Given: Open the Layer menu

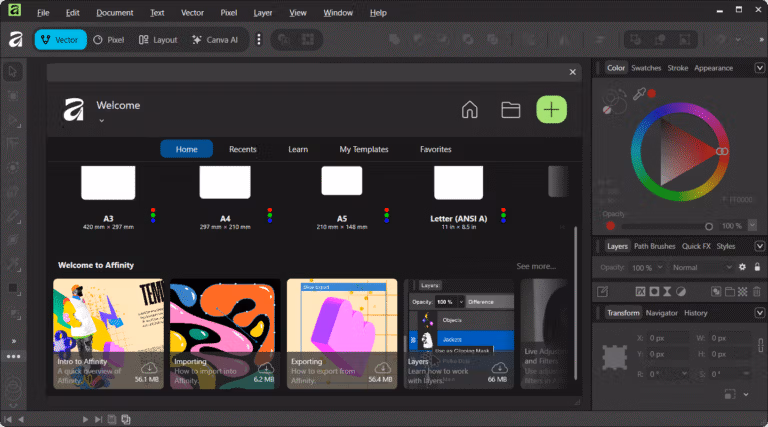Looking at the screenshot, I should coord(263,13).
